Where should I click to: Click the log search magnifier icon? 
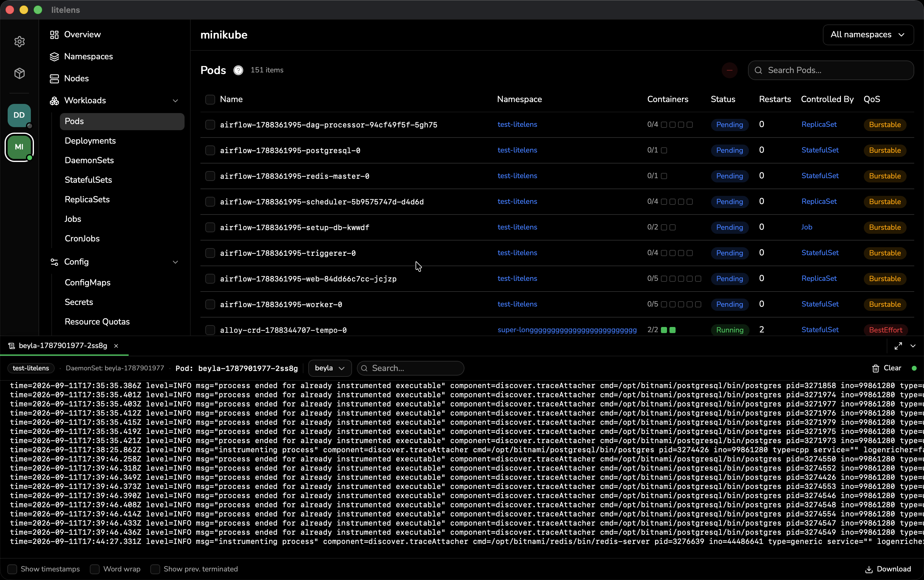(x=365, y=368)
